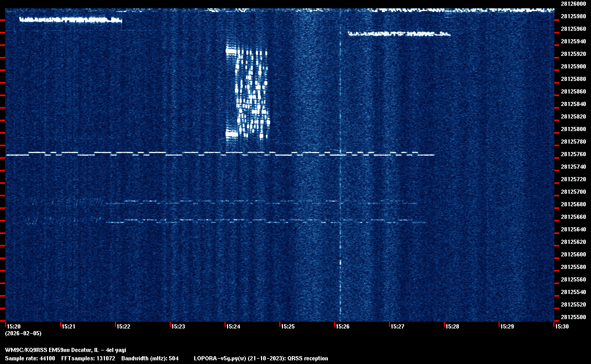Click the bright top-left signal trace near 28125980
The width and height of the screenshot is (591, 364).
(x=70, y=20)
